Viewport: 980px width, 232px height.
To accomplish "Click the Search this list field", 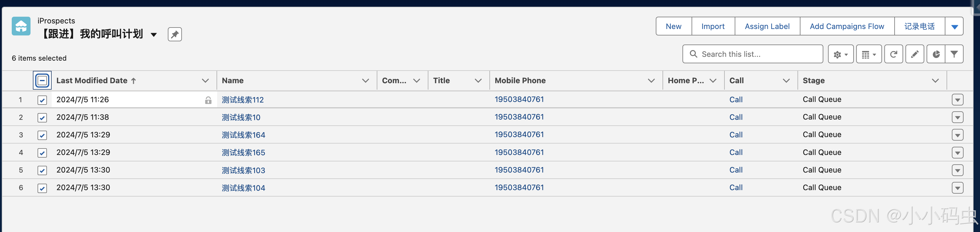I will pos(753,54).
